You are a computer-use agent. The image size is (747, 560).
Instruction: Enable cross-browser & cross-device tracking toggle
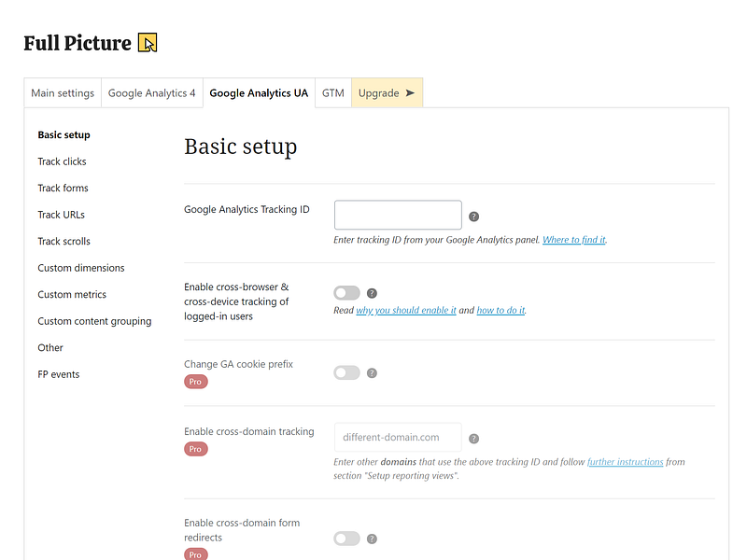pyautogui.click(x=346, y=293)
